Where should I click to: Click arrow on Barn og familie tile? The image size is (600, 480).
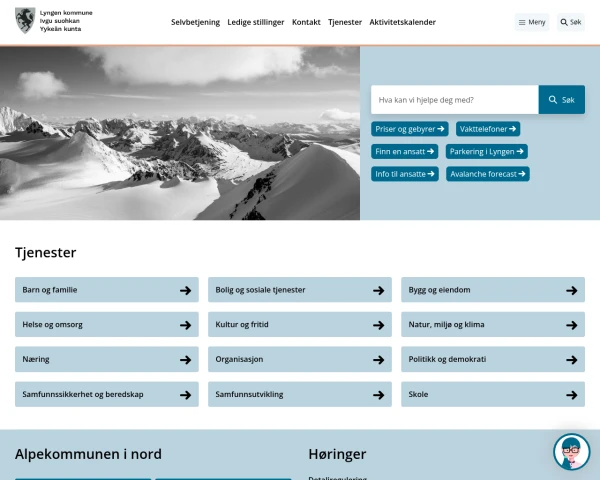186,291
